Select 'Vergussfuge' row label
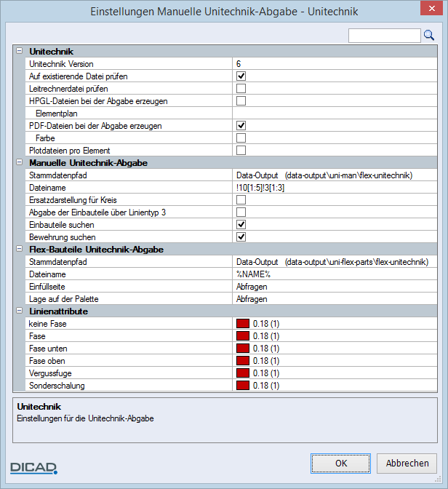448x489 pixels. tap(50, 373)
